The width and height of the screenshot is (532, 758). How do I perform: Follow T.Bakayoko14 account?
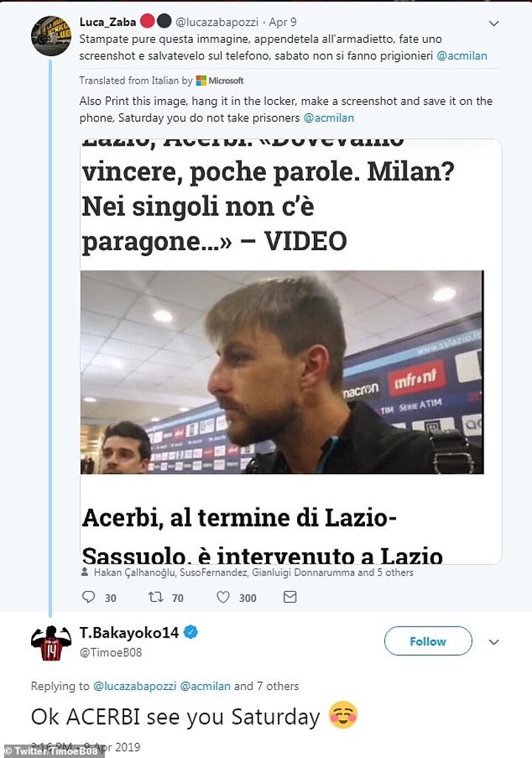[428, 641]
